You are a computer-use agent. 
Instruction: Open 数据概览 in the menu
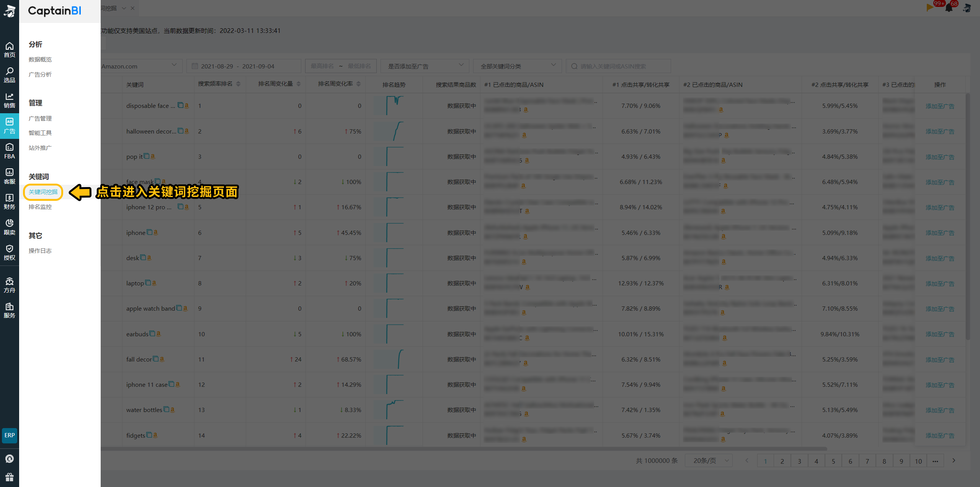pyautogui.click(x=40, y=59)
